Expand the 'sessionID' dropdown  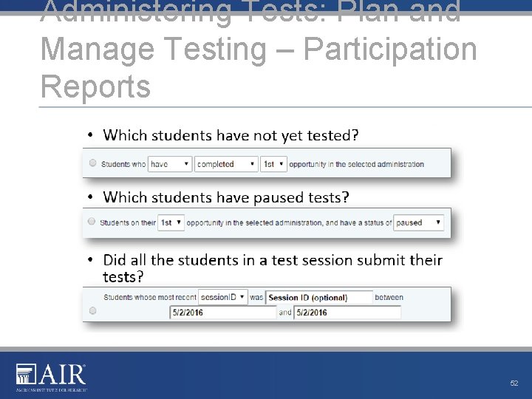pyautogui.click(x=222, y=297)
